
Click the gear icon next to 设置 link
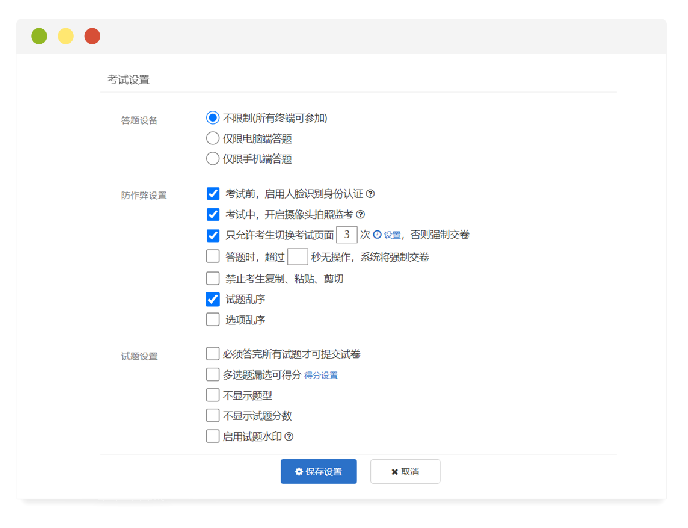point(378,235)
